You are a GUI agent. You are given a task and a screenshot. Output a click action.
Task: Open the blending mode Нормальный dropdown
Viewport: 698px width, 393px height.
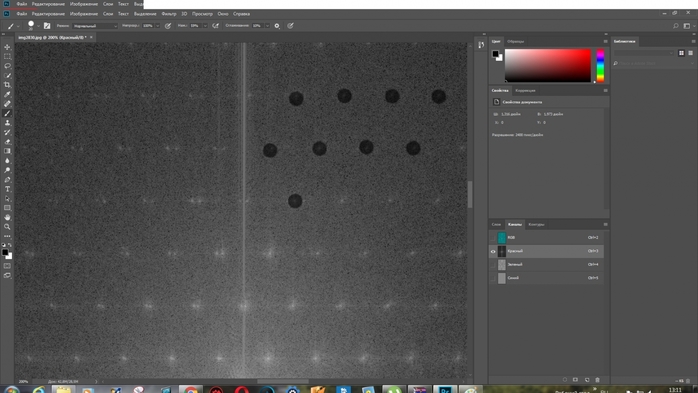[95, 26]
